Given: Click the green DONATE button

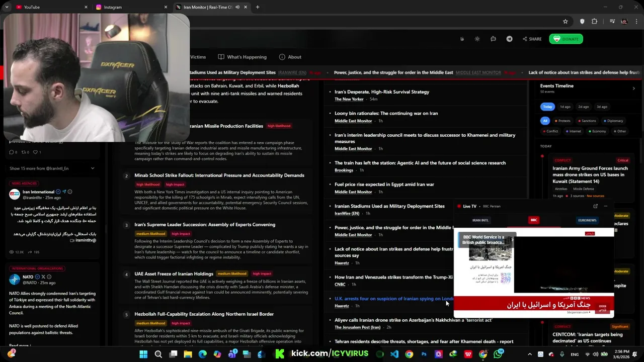Looking at the screenshot, I should [566, 39].
